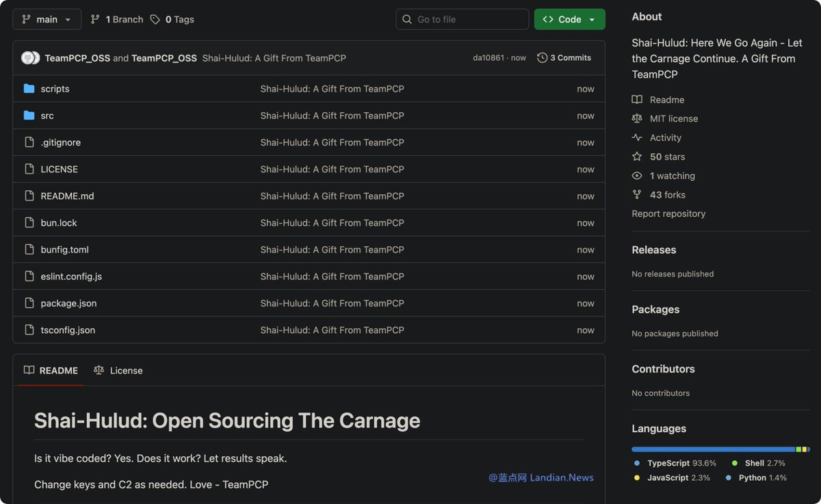
Task: Open the README.md file
Action: pyautogui.click(x=67, y=196)
